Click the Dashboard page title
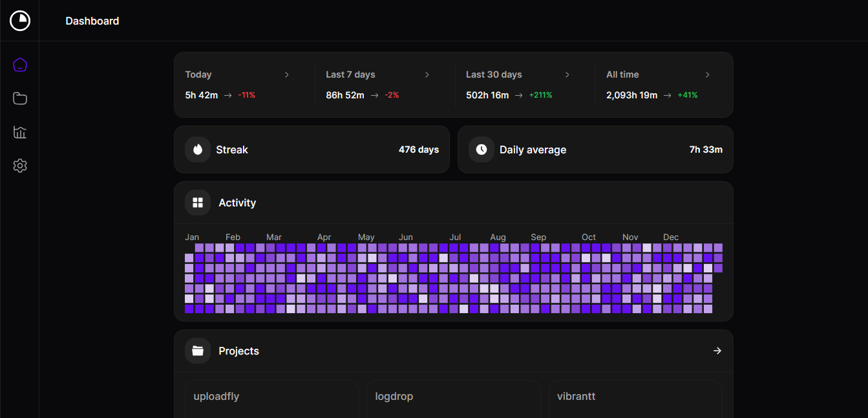 92,21
